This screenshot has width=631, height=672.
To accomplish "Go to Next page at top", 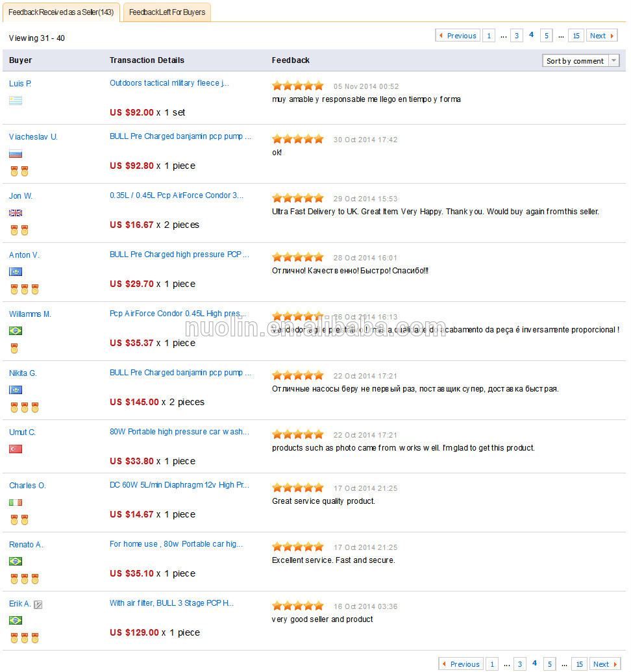I will click(602, 36).
